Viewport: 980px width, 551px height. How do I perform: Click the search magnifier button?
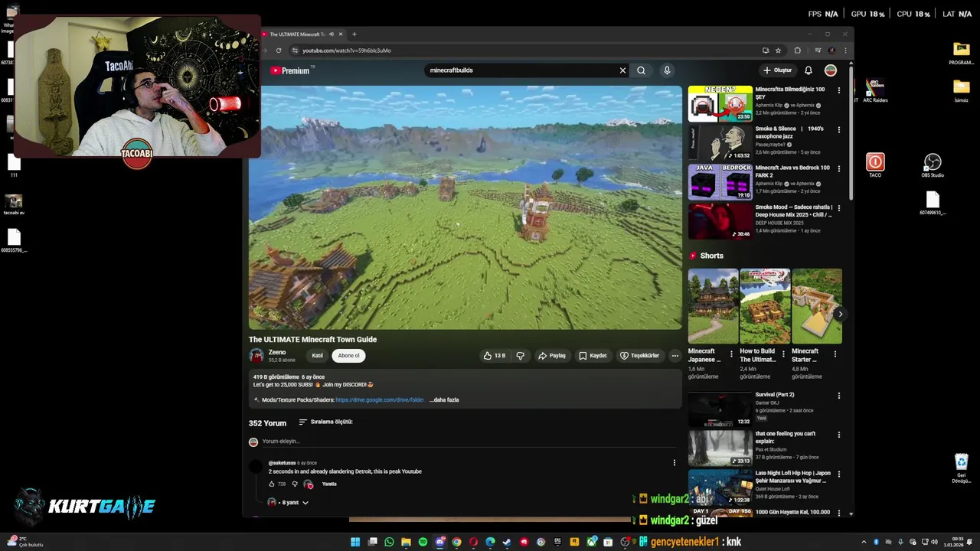tap(641, 70)
